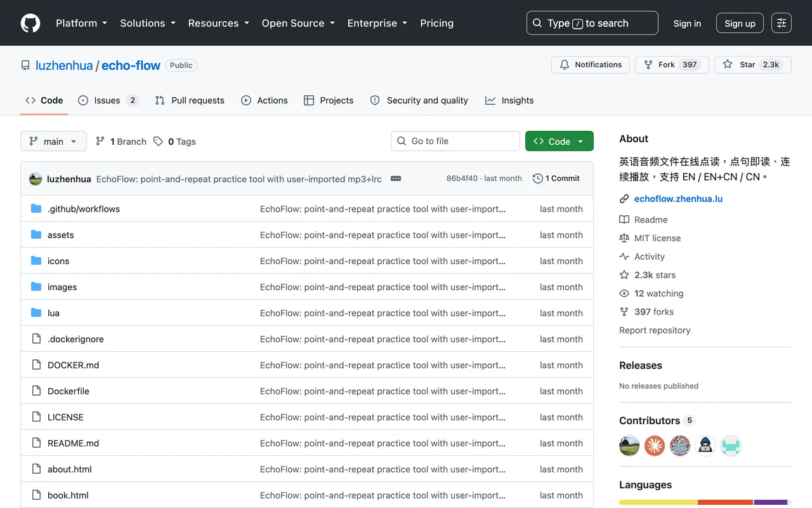This screenshot has height=508, width=812.
Task: Open the third contributor avatar
Action: coord(680,446)
